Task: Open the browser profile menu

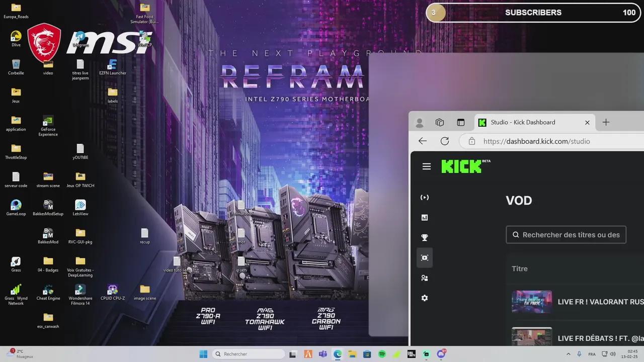Action: (419, 122)
